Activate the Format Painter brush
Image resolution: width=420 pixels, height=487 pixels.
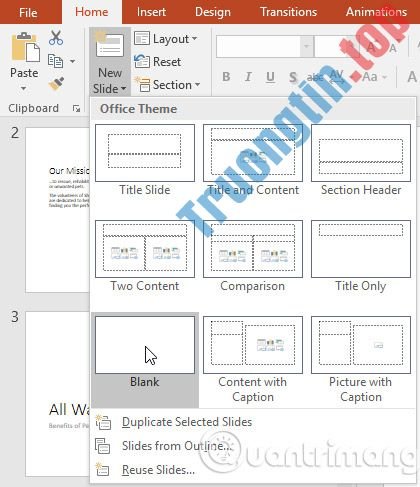[56, 84]
